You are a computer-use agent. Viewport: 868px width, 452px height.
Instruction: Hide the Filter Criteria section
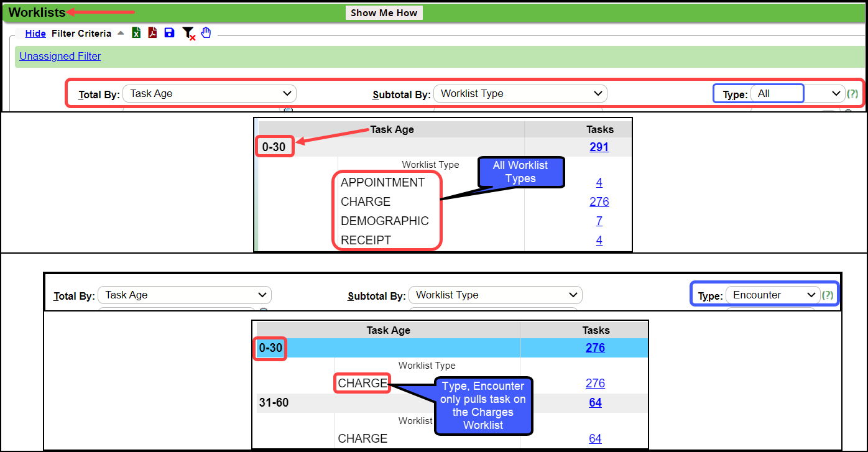pyautogui.click(x=35, y=33)
